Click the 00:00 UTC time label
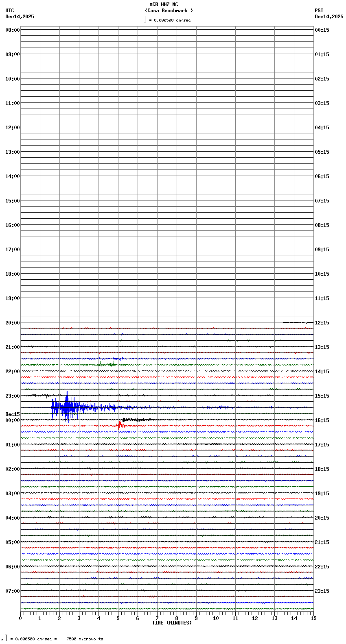The width and height of the screenshot is (346, 644). tap(12, 420)
